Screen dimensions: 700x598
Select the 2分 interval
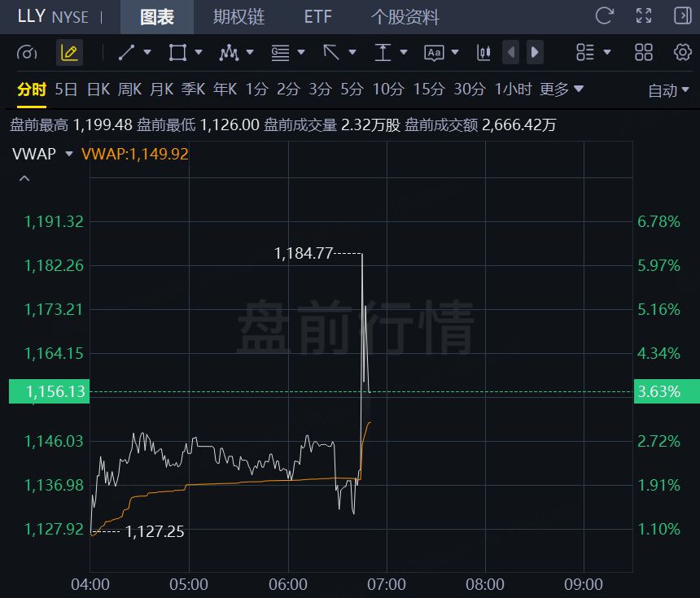coord(288,89)
